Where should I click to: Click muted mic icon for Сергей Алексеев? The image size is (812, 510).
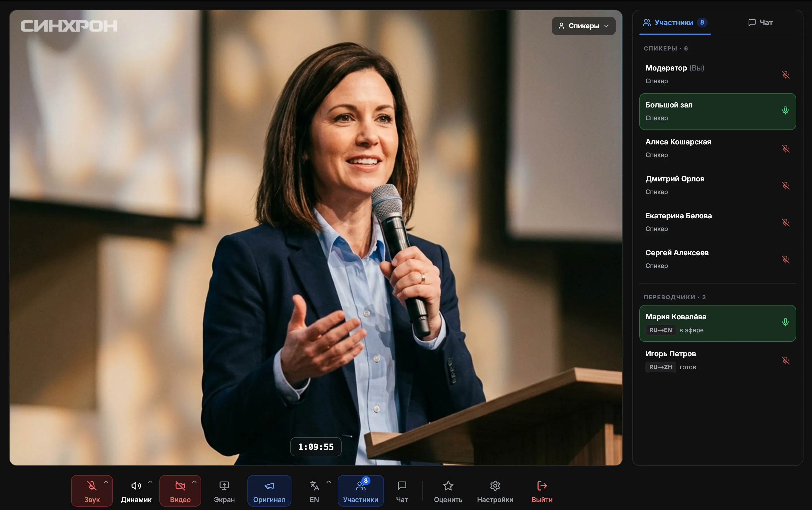pyautogui.click(x=786, y=259)
